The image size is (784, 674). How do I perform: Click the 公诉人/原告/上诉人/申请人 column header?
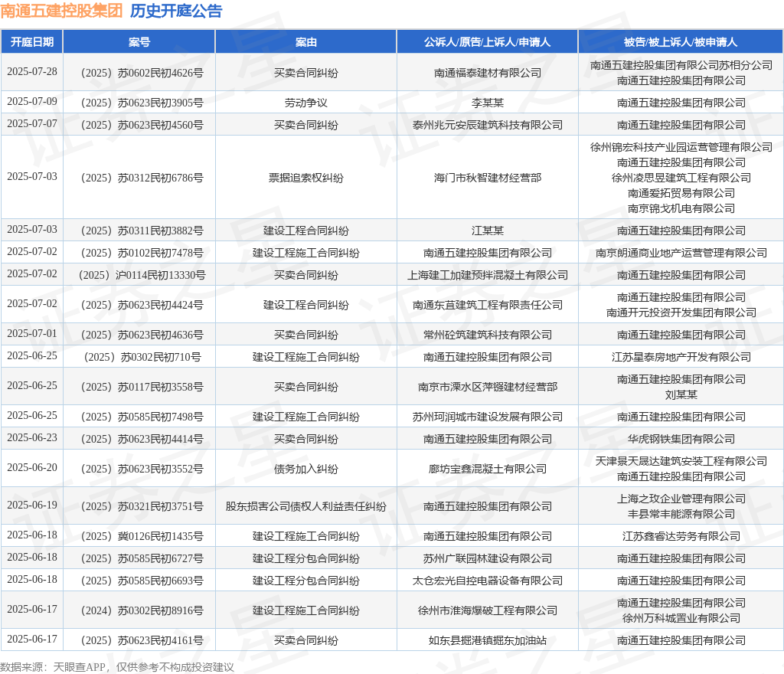(488, 42)
